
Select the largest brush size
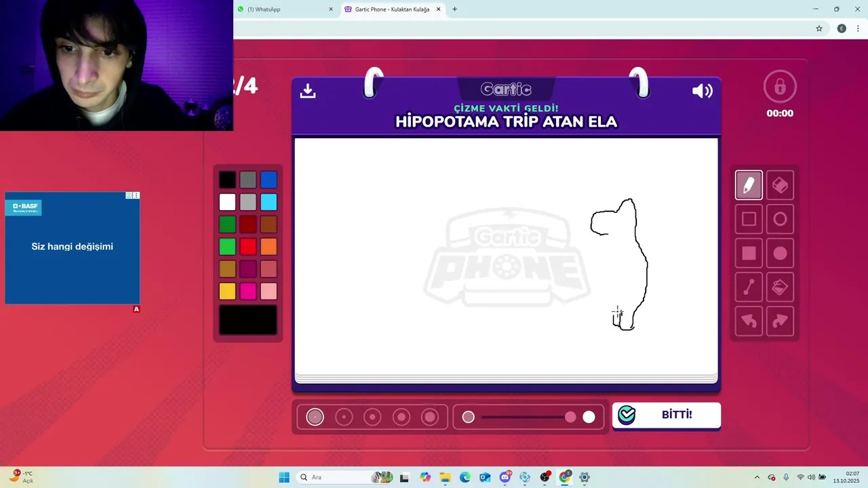click(x=430, y=417)
